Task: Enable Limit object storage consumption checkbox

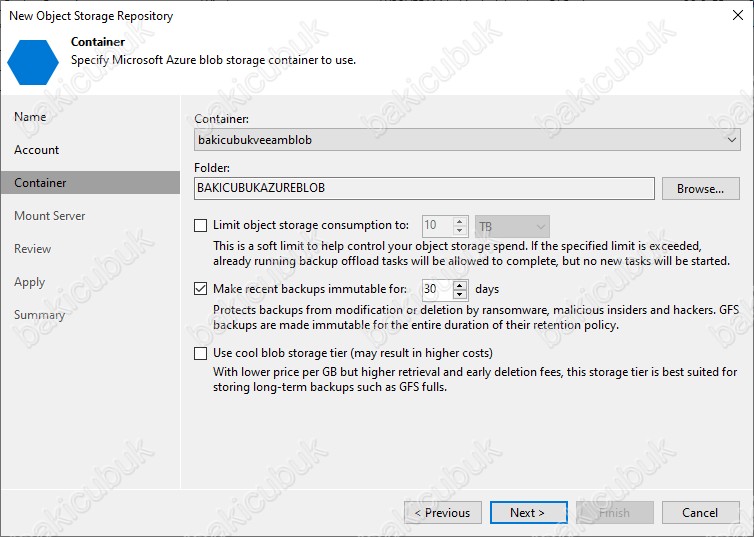Action: tap(201, 225)
